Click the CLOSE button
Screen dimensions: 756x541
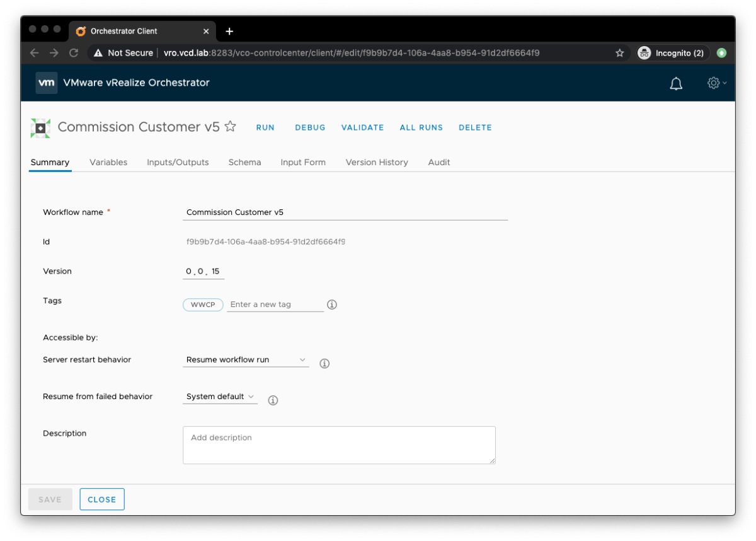coord(101,499)
